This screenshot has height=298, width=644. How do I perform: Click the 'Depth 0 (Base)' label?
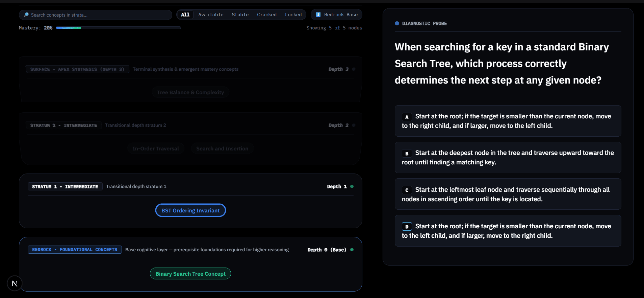[327, 250]
